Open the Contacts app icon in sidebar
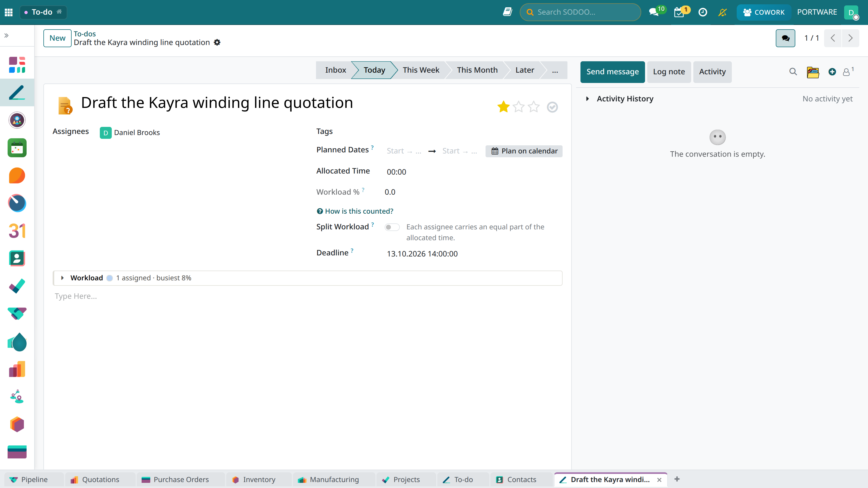The image size is (868, 488). click(17, 258)
